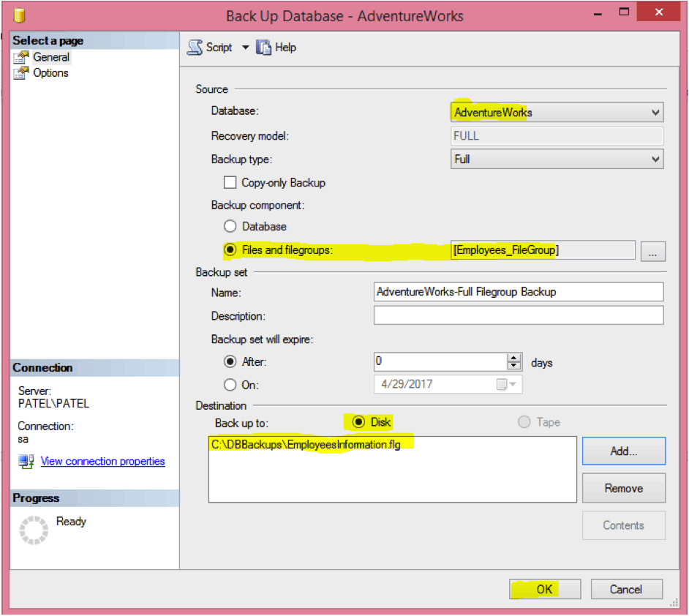Decrease days with stepper down arrow
The width and height of the screenshot is (689, 616).
513,366
